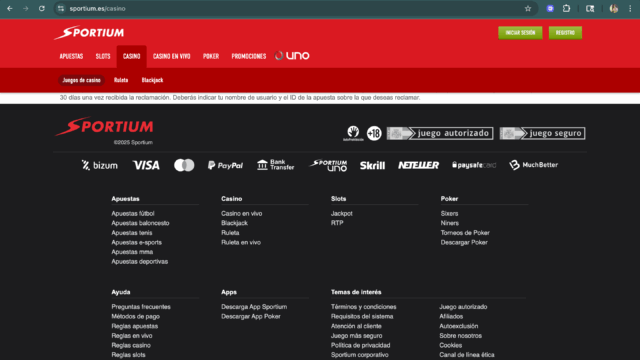Open the Sobre nosotros footer link
This screenshot has width=640, height=360.
click(460, 336)
